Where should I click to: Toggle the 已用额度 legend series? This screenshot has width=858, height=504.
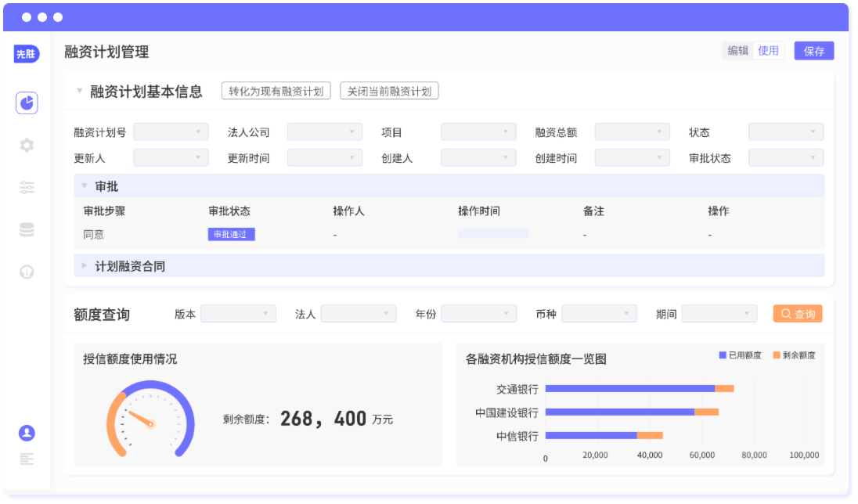(740, 355)
